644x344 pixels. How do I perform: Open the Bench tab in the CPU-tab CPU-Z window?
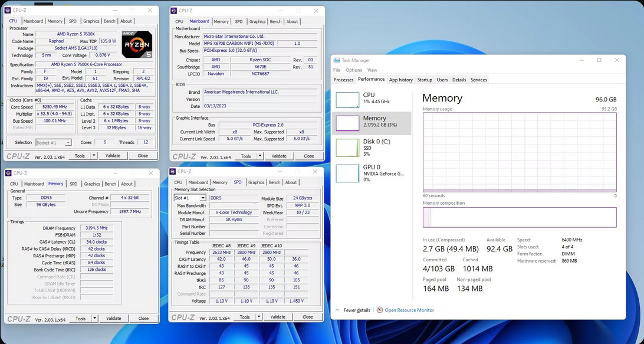point(110,21)
